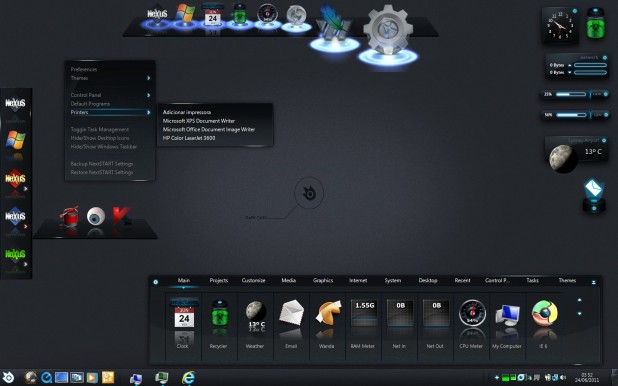Open My Computer on the shelf

click(508, 315)
